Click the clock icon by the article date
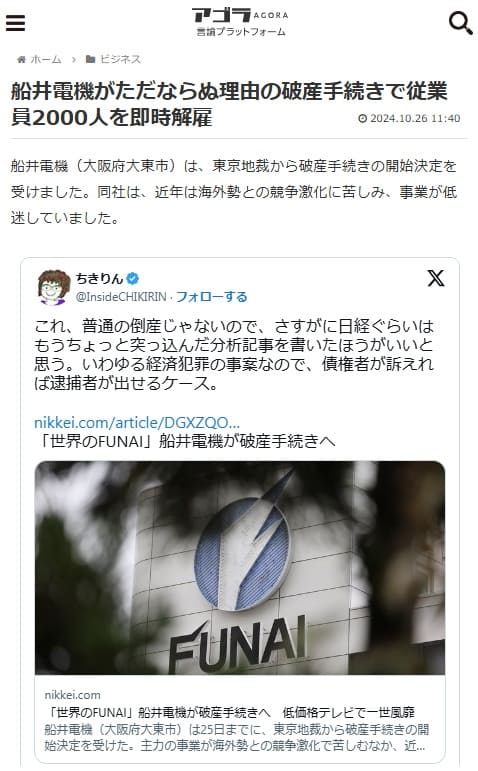Image resolution: width=478 pixels, height=771 pixels. point(362,119)
